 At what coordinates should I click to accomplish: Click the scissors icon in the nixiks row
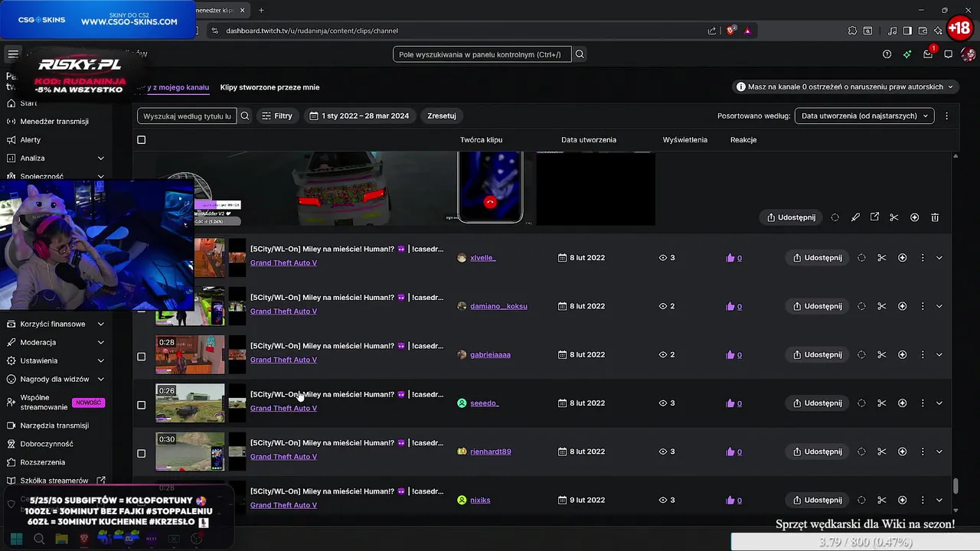881,500
